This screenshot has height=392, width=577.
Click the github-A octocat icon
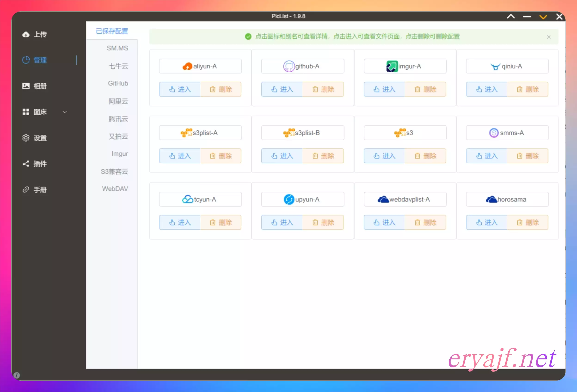pos(289,66)
